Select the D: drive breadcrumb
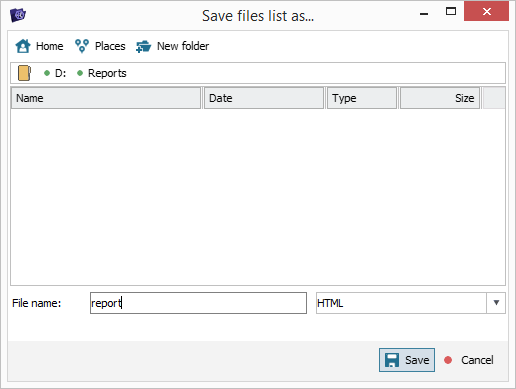Image resolution: width=516 pixels, height=389 pixels. click(60, 73)
